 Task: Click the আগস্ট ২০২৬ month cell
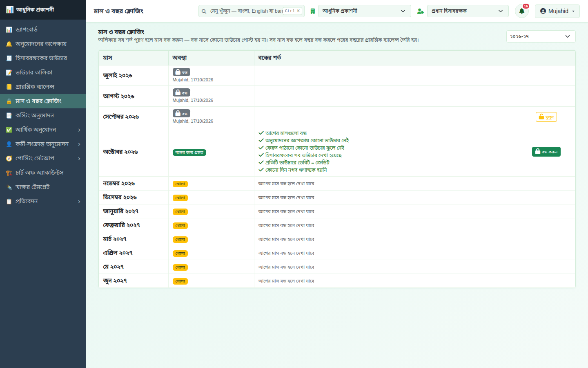(134, 96)
